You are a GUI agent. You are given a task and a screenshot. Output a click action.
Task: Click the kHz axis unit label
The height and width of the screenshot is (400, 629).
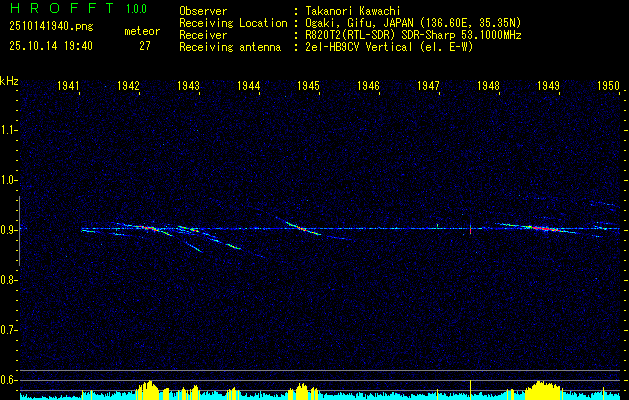(x=9, y=81)
